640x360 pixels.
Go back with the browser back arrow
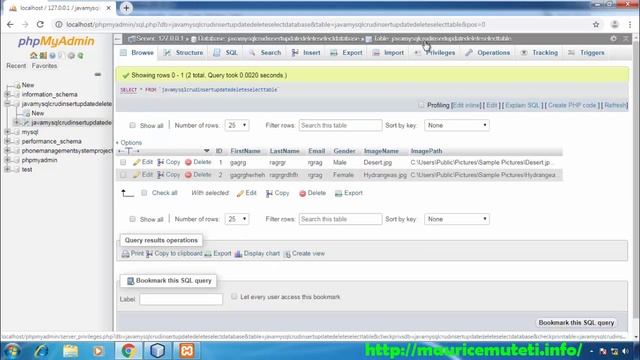tap(10, 24)
